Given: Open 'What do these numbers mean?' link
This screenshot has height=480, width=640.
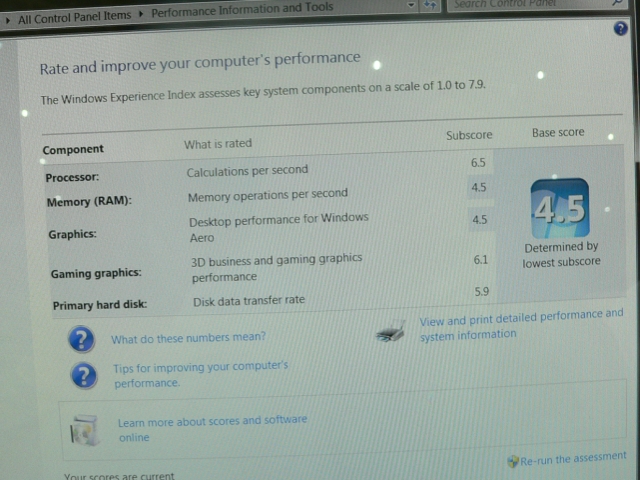Looking at the screenshot, I should click(x=188, y=338).
